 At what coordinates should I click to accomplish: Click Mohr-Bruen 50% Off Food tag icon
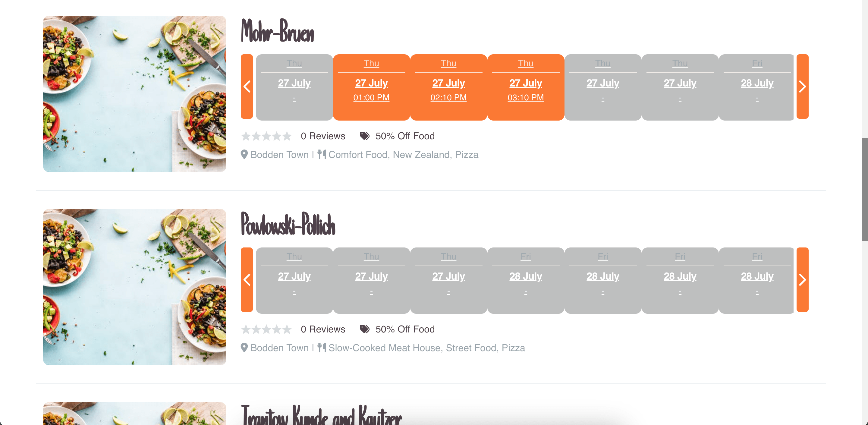365,136
